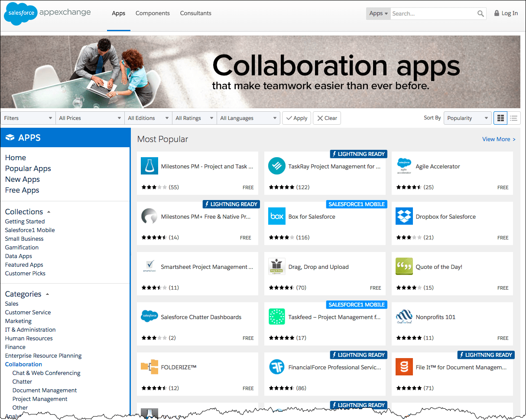Image resolution: width=526 pixels, height=420 pixels.
Task: Click the Salesforce Chatter Dashboards icon
Action: tap(149, 317)
